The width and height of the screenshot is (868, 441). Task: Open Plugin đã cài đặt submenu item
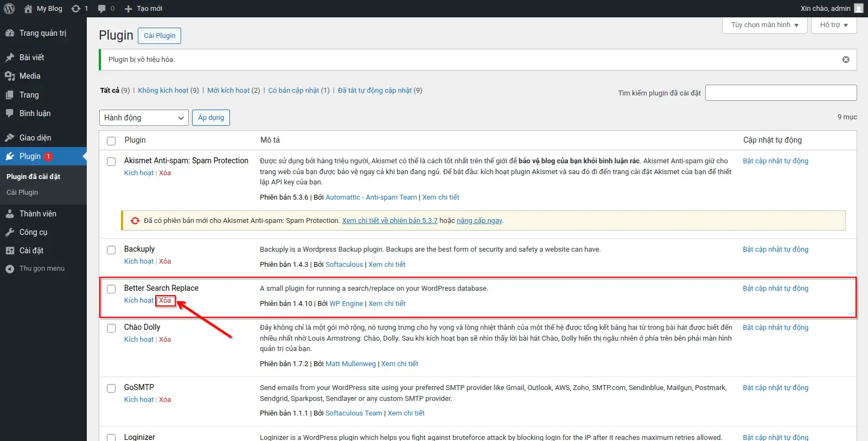(x=33, y=177)
